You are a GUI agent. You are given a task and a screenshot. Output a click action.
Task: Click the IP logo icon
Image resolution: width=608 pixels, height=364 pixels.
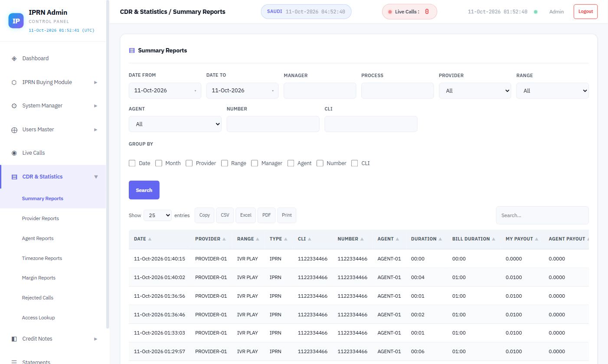coord(16,20)
